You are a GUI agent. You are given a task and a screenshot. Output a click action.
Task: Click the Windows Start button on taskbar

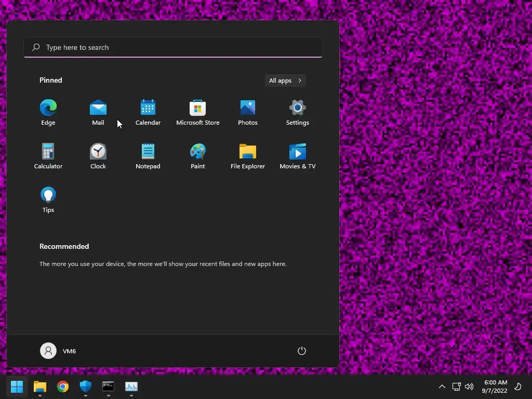click(17, 387)
